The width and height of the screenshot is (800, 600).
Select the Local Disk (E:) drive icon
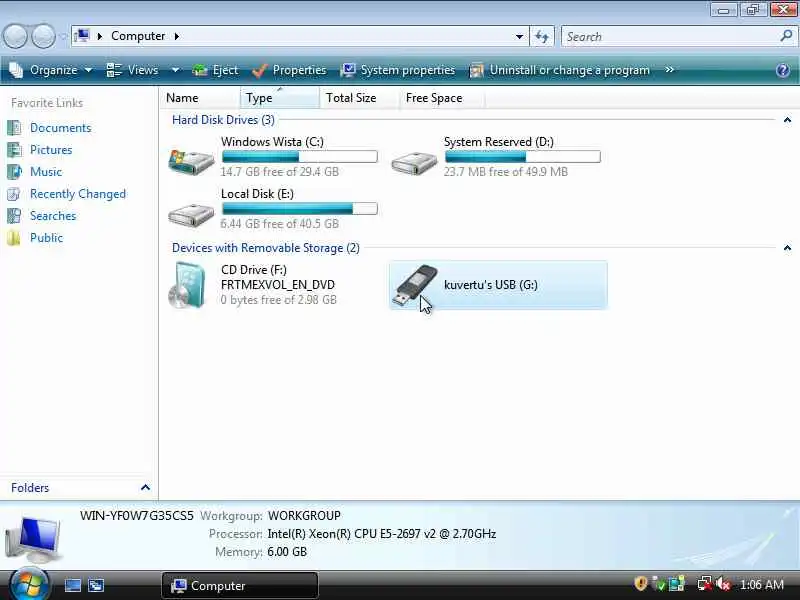[x=191, y=215]
